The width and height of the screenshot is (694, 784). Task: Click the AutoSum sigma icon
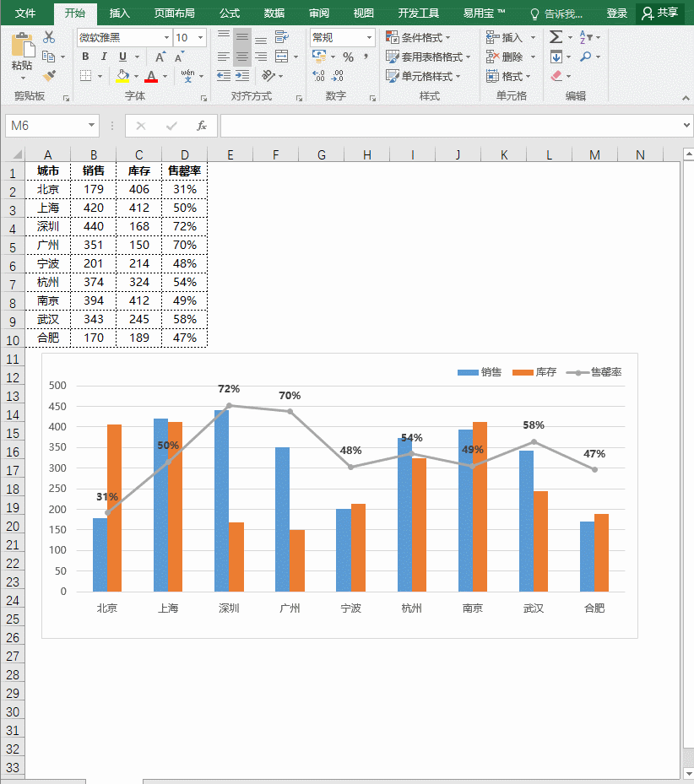[x=556, y=37]
